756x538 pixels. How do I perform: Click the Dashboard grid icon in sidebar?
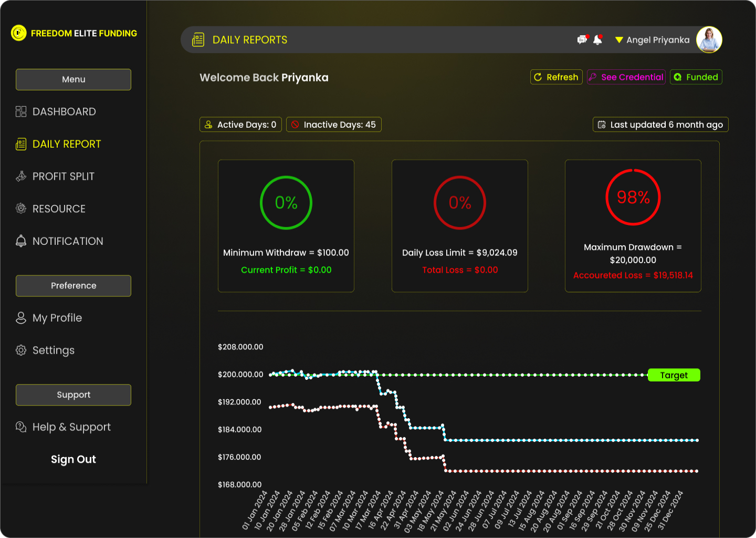tap(21, 111)
